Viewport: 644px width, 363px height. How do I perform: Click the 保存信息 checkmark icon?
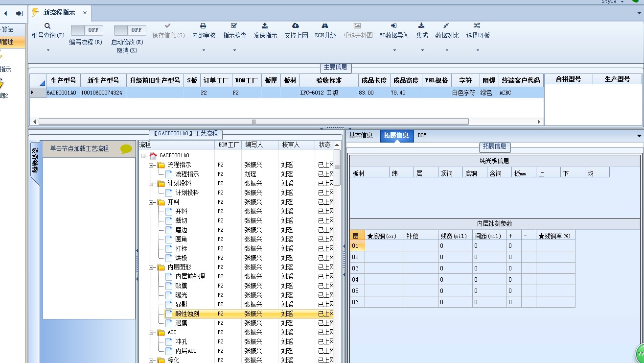pos(168,26)
